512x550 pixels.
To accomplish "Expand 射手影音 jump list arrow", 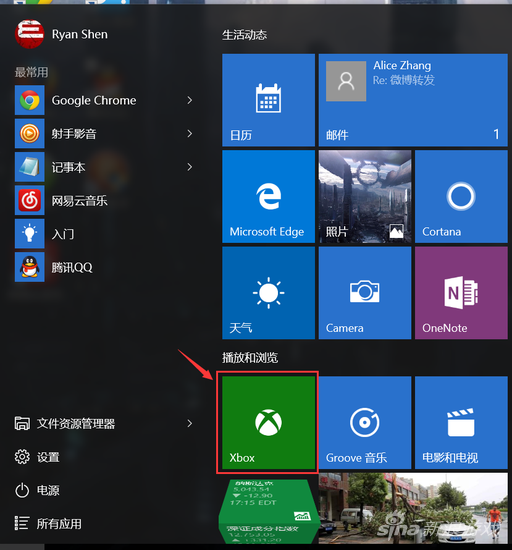I will [x=190, y=134].
